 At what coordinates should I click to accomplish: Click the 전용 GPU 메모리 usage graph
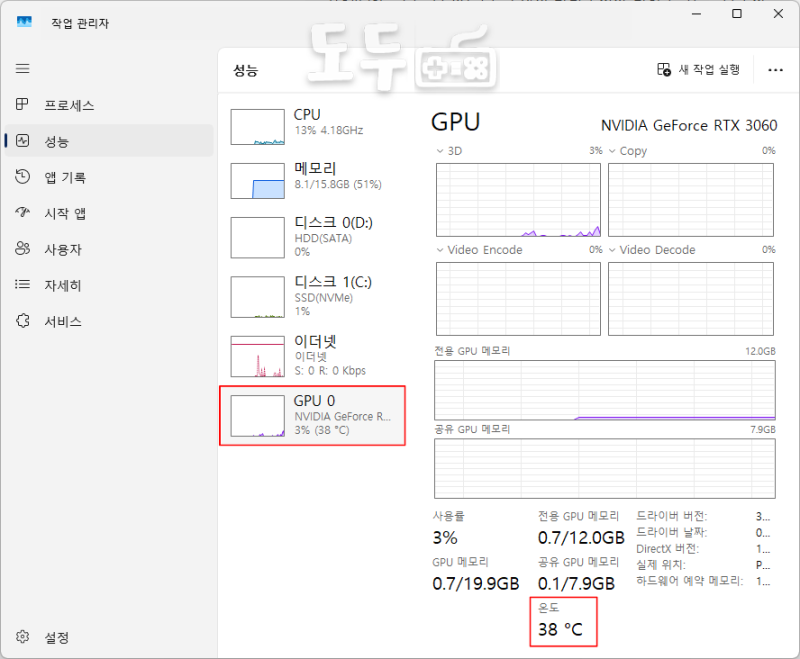(605, 390)
